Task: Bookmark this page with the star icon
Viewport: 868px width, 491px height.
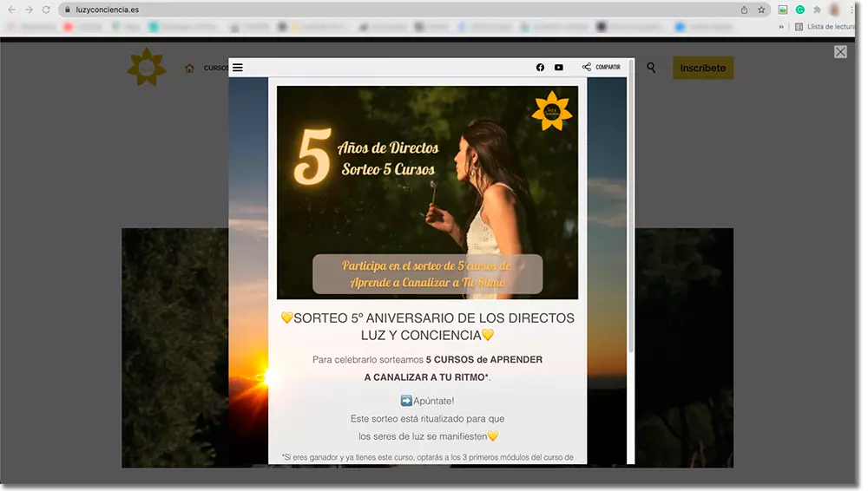Action: point(761,10)
